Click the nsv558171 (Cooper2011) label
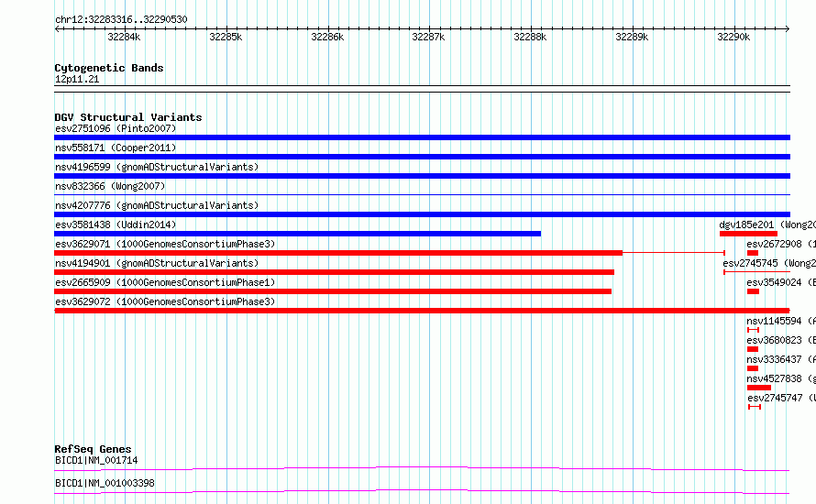The width and height of the screenshot is (816, 504). coord(116,148)
